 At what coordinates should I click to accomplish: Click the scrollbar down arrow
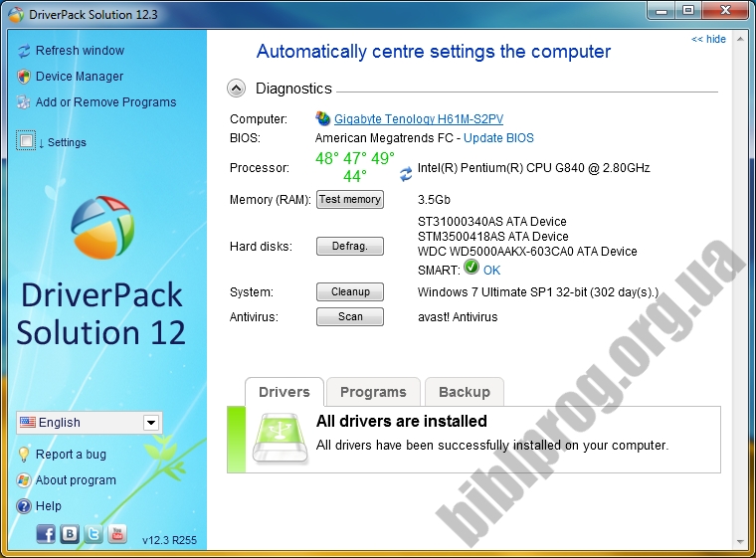(x=740, y=542)
